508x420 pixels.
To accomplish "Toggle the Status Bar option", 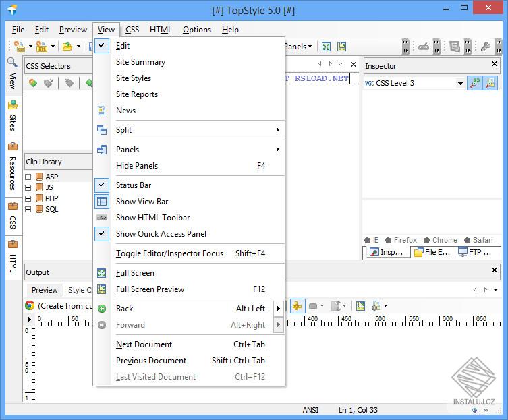I will tap(189, 185).
